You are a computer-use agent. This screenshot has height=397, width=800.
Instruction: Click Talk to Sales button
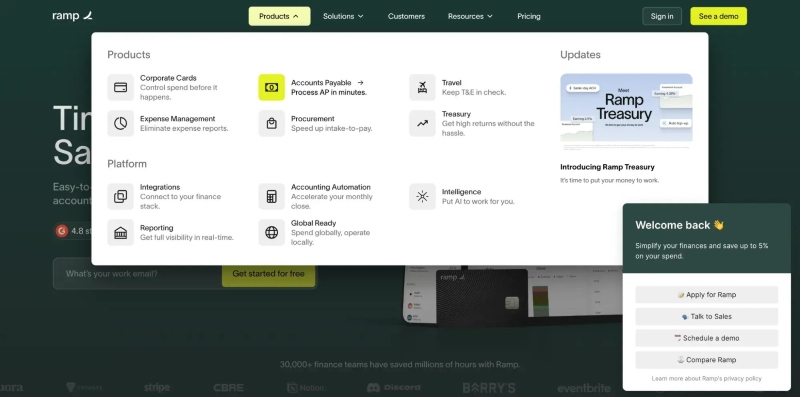coord(707,316)
